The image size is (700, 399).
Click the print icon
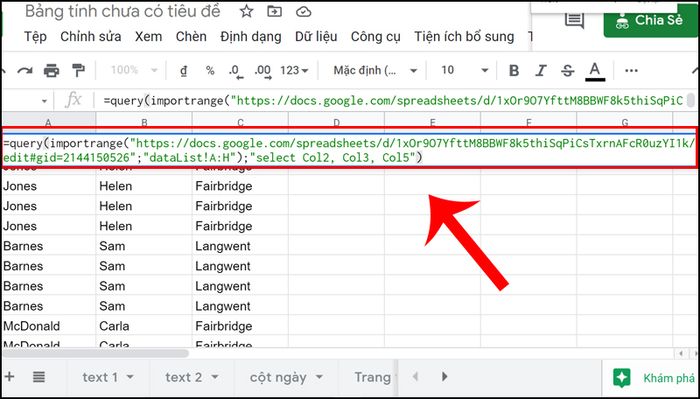pyautogui.click(x=51, y=70)
